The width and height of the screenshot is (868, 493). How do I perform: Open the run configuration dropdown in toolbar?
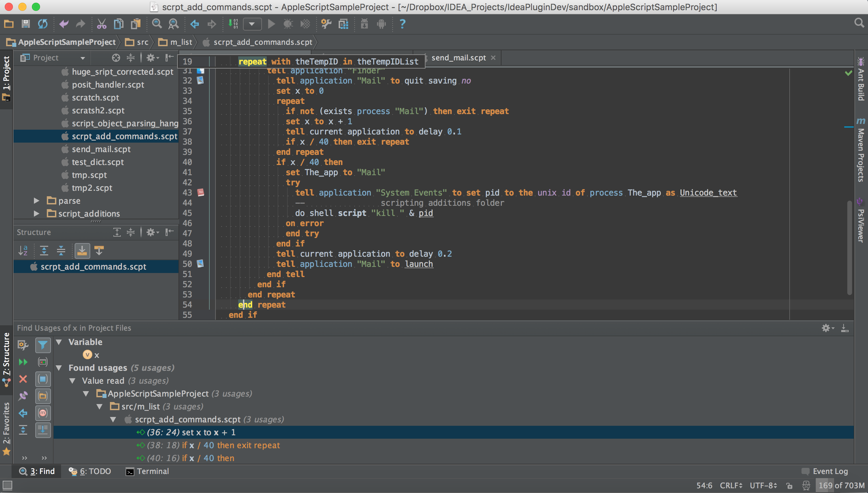click(x=252, y=24)
